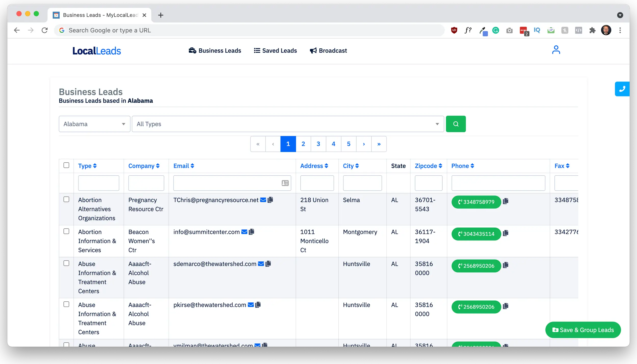Click the blue floating phone widget
This screenshot has width=637, height=364.
point(622,89)
